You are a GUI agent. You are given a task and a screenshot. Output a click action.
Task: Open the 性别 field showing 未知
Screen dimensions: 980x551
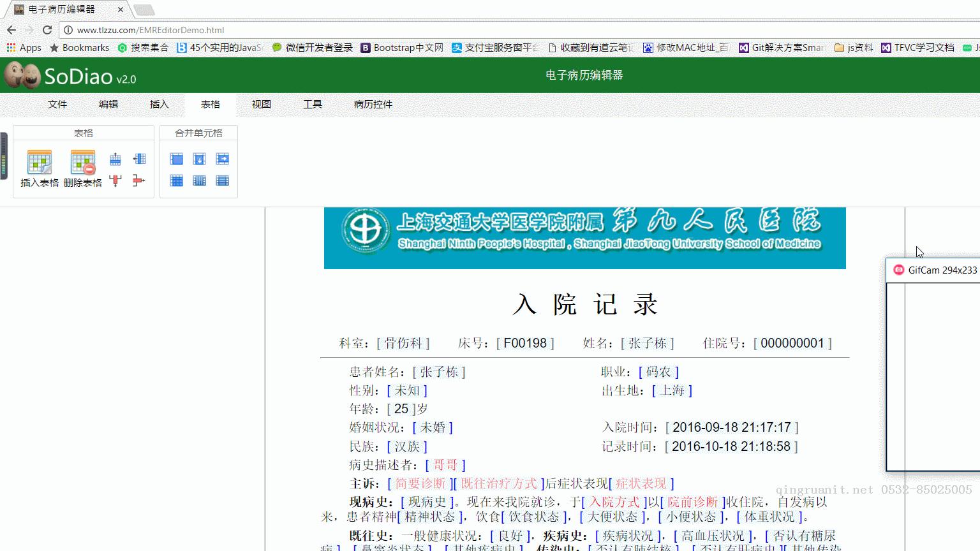point(407,390)
